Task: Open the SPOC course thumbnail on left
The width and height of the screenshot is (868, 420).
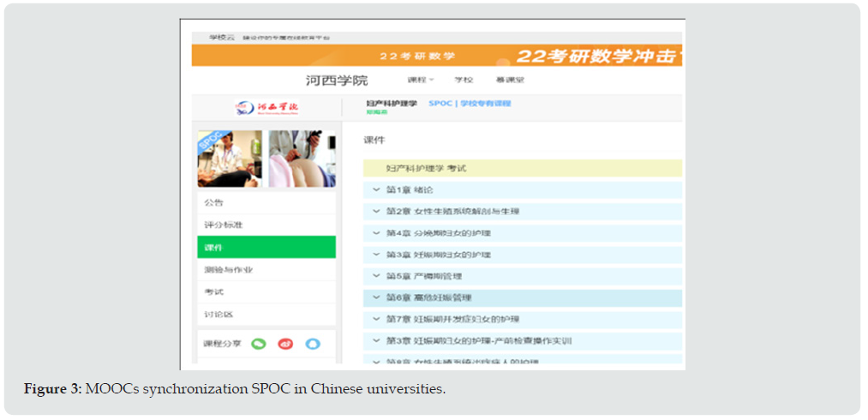Action: (230, 159)
